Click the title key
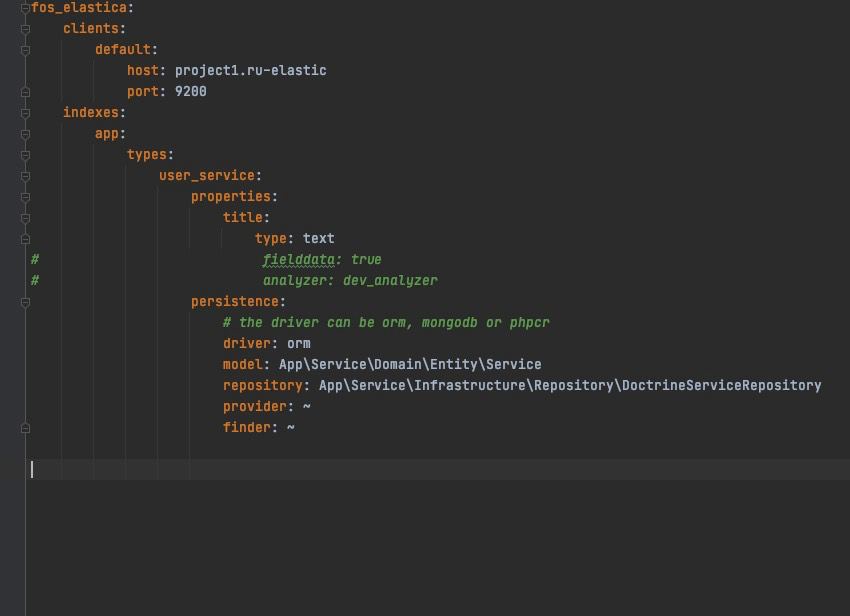 click(x=242, y=217)
